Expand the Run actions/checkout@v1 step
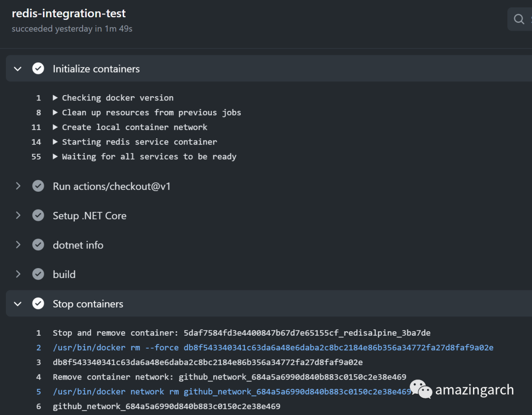This screenshot has height=415, width=532. [18, 186]
